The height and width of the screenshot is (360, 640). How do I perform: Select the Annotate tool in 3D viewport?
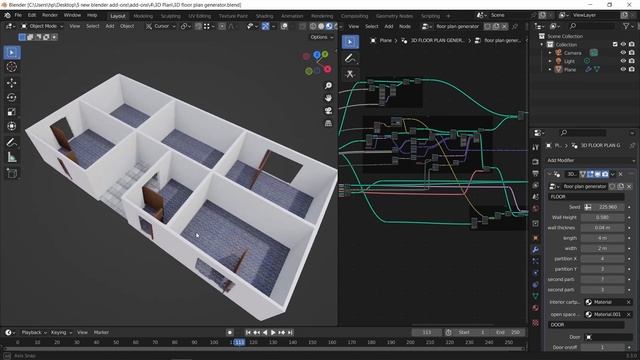tap(11, 142)
